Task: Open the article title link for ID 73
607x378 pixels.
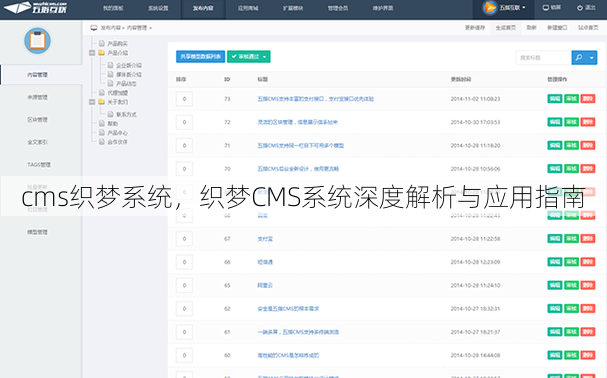Action: [x=316, y=99]
